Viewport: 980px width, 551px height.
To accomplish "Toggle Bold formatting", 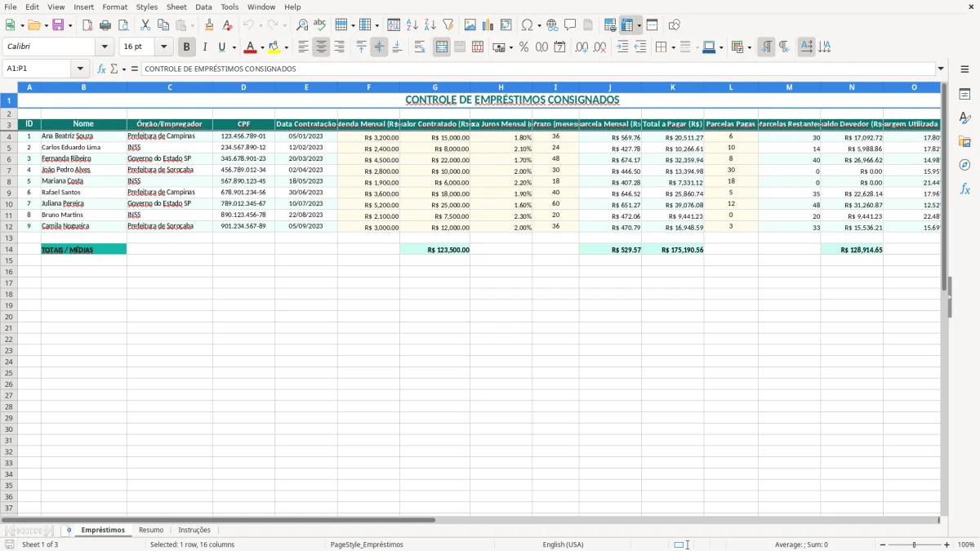I will 187,47.
